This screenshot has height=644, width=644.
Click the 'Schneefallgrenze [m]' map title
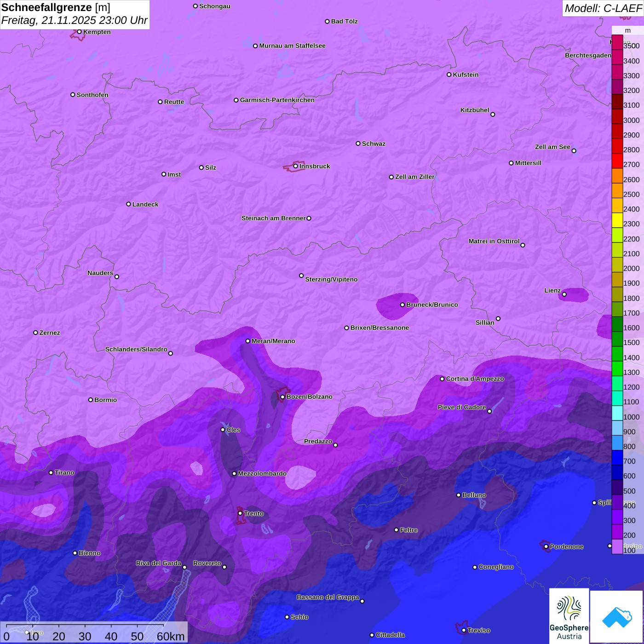[56, 7]
